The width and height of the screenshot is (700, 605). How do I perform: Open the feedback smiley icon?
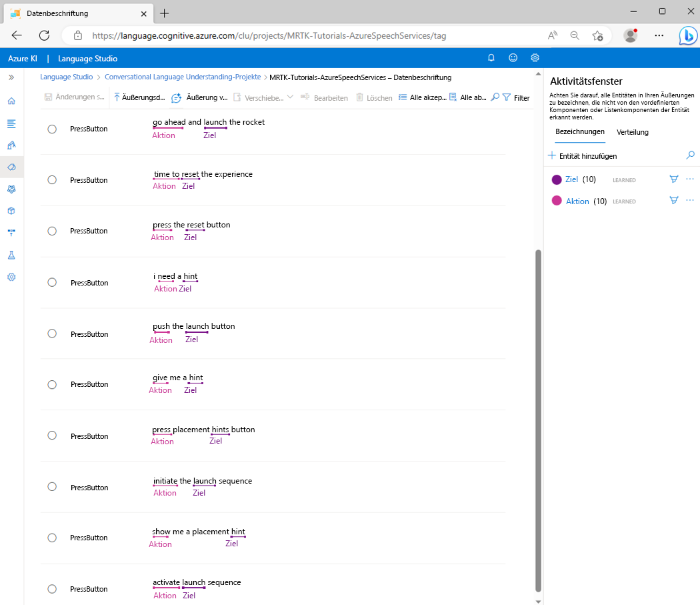513,58
